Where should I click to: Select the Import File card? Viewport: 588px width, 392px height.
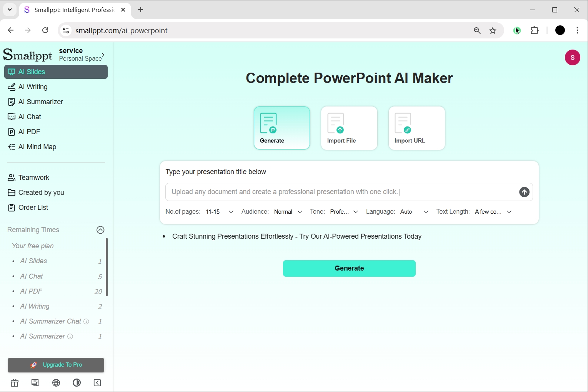click(x=349, y=128)
